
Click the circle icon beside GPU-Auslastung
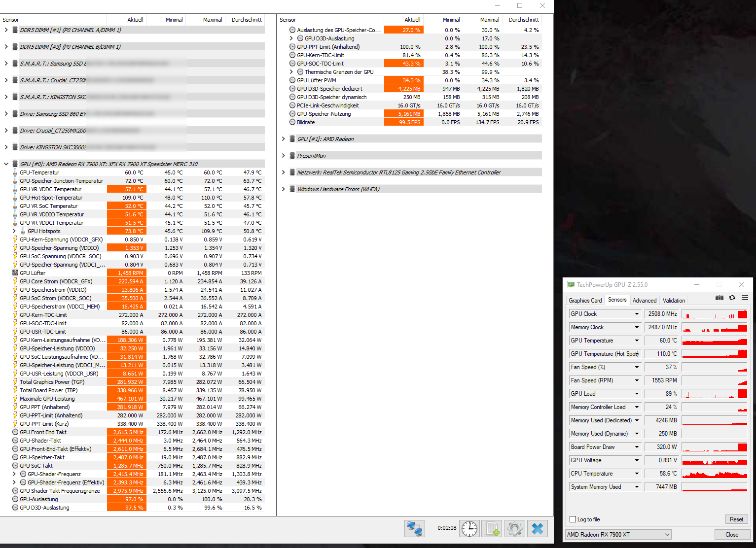coord(15,499)
